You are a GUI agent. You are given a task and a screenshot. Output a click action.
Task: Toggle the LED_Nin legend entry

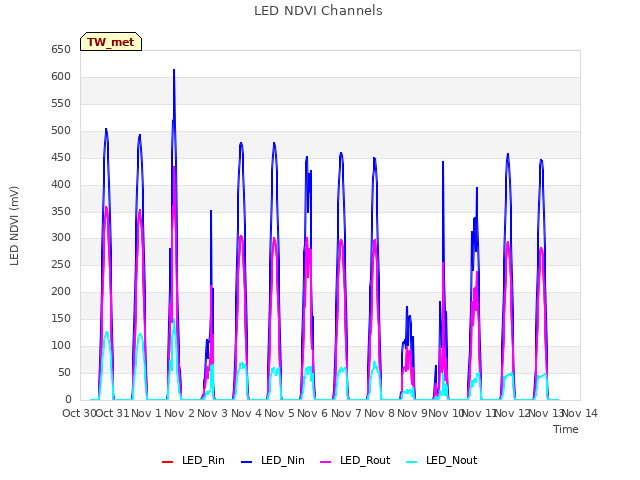(273, 461)
